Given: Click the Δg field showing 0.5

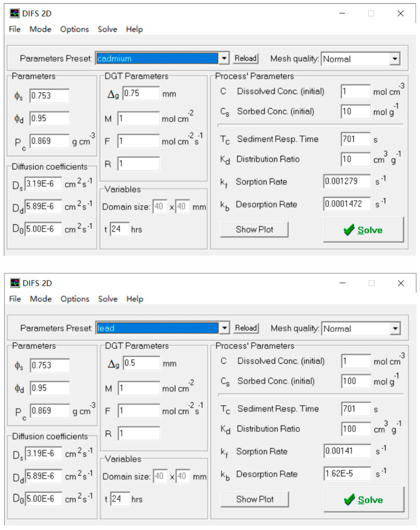Looking at the screenshot, I should (141, 363).
